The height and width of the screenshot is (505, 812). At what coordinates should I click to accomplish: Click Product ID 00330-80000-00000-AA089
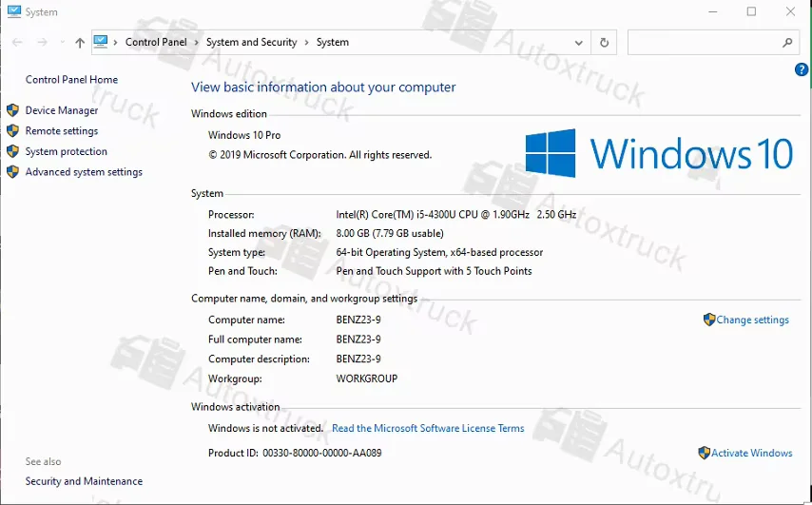pos(295,453)
